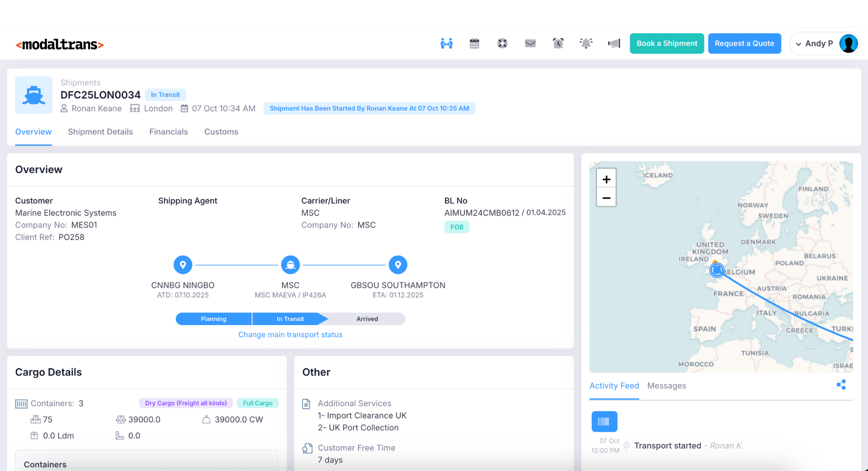Open the Messages tab
The width and height of the screenshot is (868, 471).
click(666, 385)
